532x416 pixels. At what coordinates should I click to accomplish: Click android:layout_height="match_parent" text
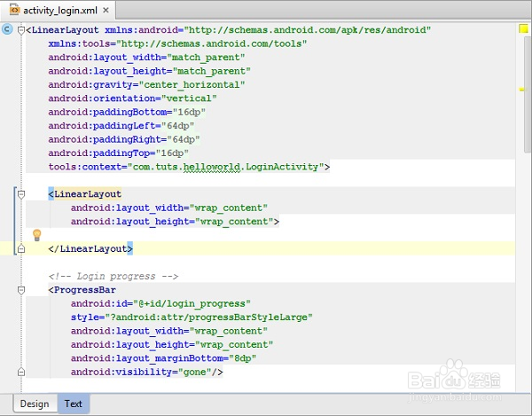click(x=149, y=71)
